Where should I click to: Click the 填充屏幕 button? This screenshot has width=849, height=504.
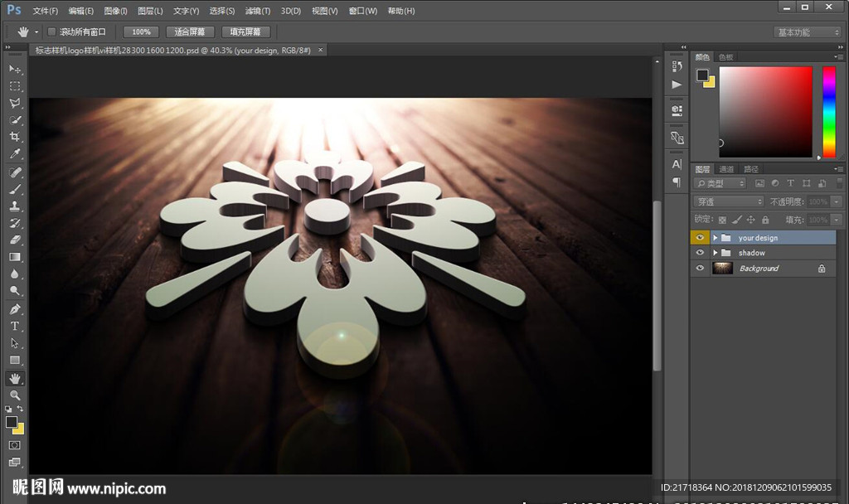tap(245, 31)
